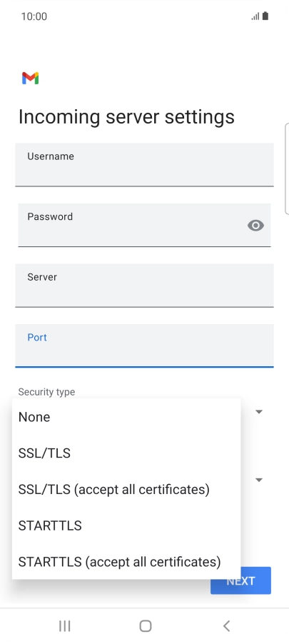Tap the 10:00 clock in status bar
Screen dimensions: 289x644
34,16
